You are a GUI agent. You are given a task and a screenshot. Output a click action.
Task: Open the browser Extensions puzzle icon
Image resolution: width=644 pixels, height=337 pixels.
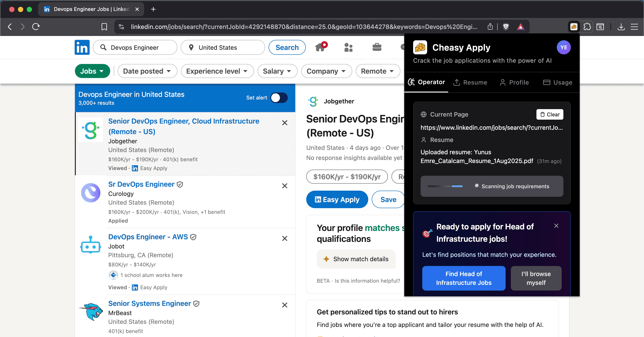pyautogui.click(x=587, y=27)
